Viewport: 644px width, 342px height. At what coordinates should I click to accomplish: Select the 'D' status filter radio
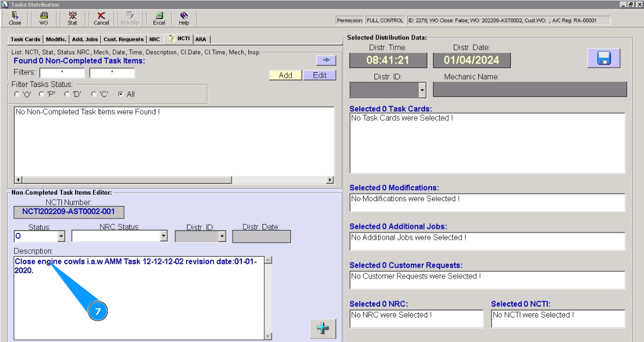coord(67,94)
